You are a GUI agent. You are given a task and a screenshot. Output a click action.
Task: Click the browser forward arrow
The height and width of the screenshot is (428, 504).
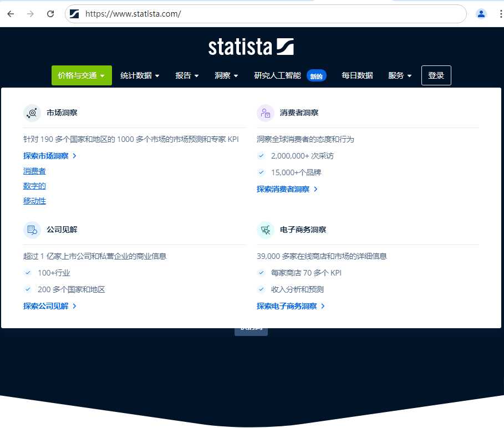click(x=30, y=14)
